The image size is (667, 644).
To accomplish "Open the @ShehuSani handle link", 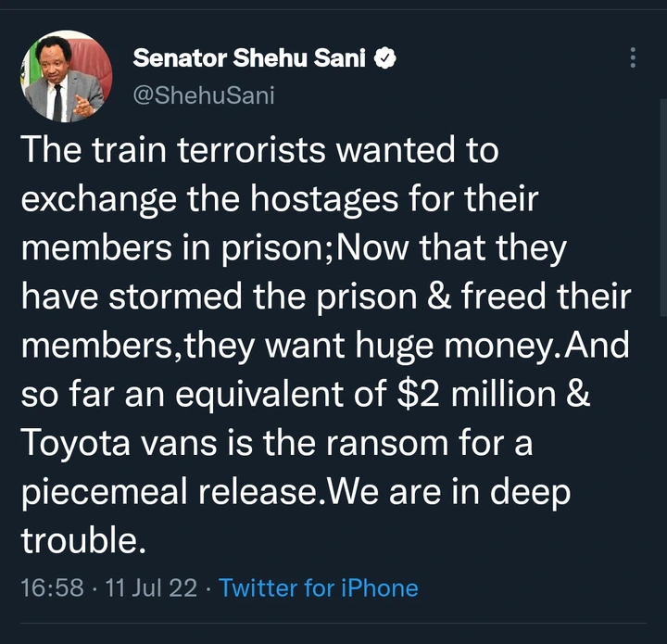I will [204, 94].
